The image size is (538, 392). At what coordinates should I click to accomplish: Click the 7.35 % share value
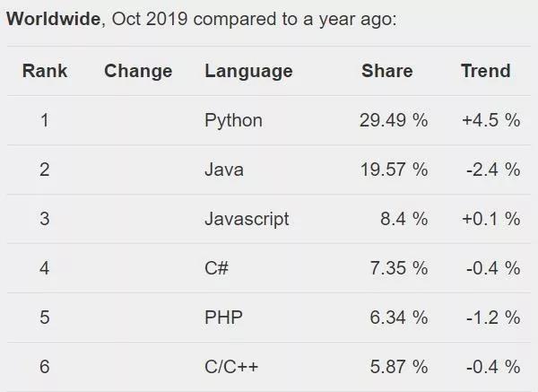pos(395,268)
